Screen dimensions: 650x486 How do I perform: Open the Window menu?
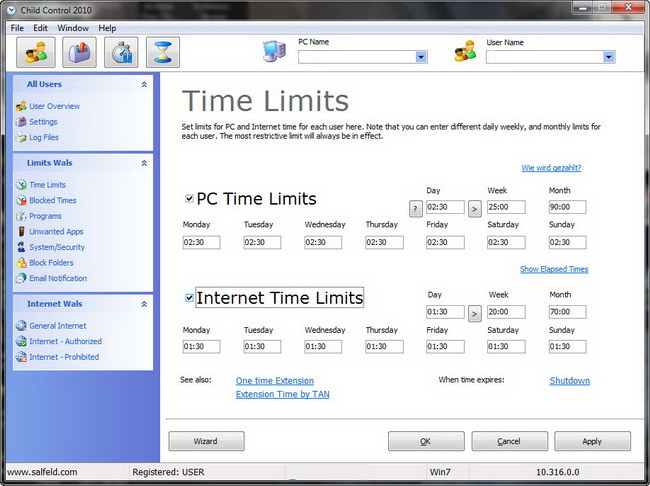pyautogui.click(x=72, y=28)
